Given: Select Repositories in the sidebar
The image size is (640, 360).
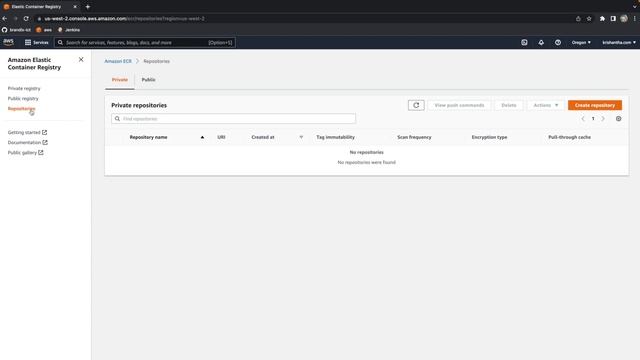Looking at the screenshot, I should 22,109.
